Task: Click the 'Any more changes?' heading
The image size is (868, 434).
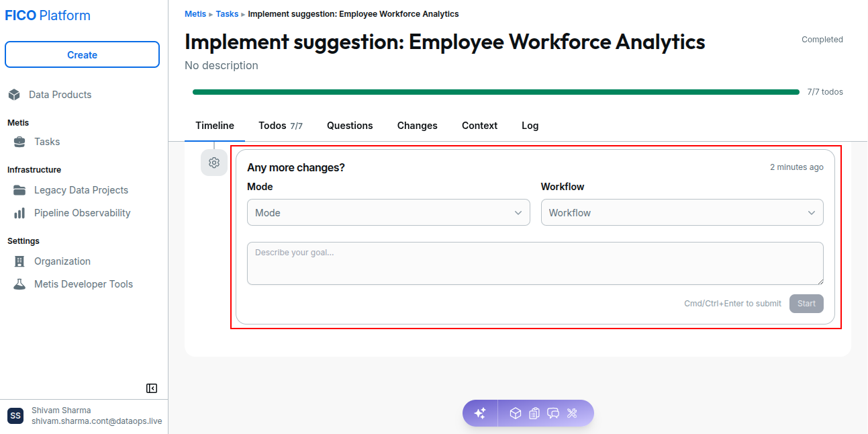Action: tap(296, 167)
